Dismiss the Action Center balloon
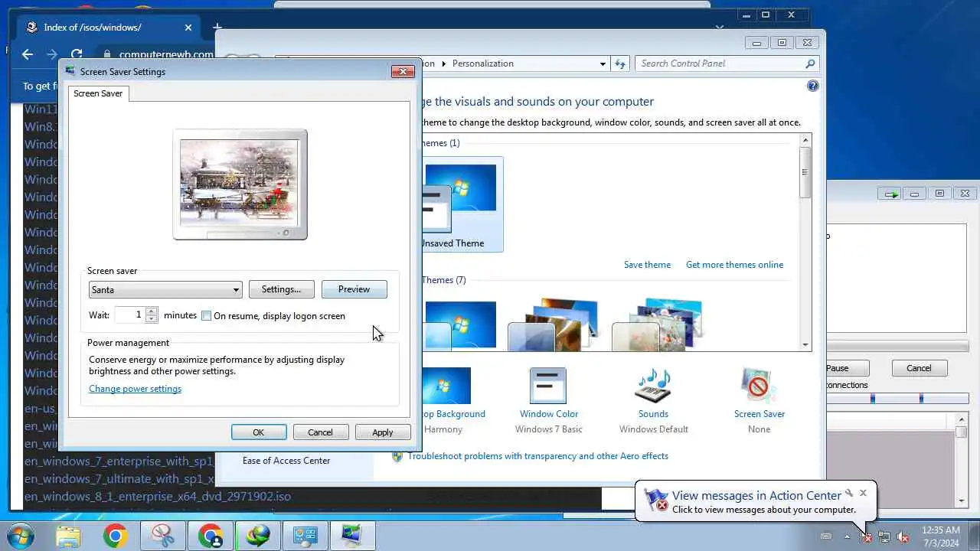This screenshot has height=551, width=980. pyautogui.click(x=863, y=493)
